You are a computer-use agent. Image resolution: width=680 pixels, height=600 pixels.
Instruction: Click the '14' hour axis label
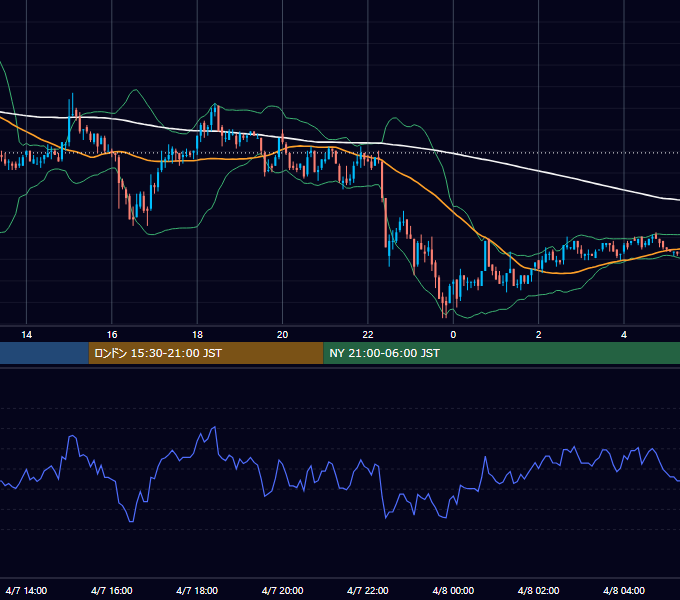pyautogui.click(x=26, y=335)
